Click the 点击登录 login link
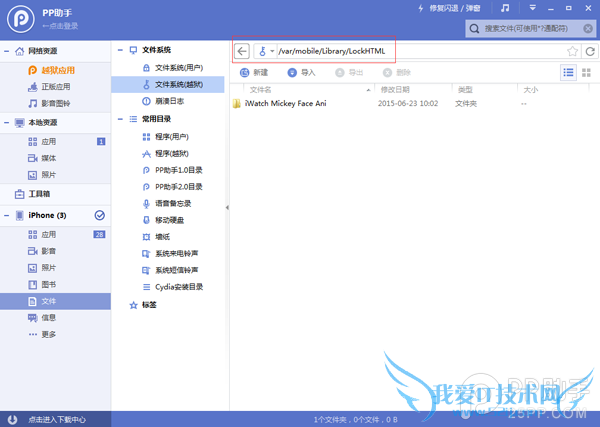600x427 pixels. (x=60, y=26)
